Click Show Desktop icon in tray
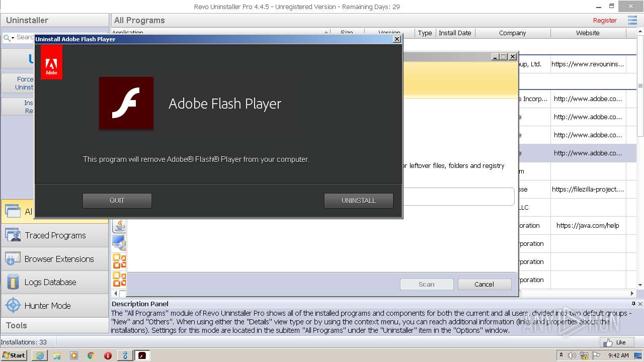 [x=638, y=355]
